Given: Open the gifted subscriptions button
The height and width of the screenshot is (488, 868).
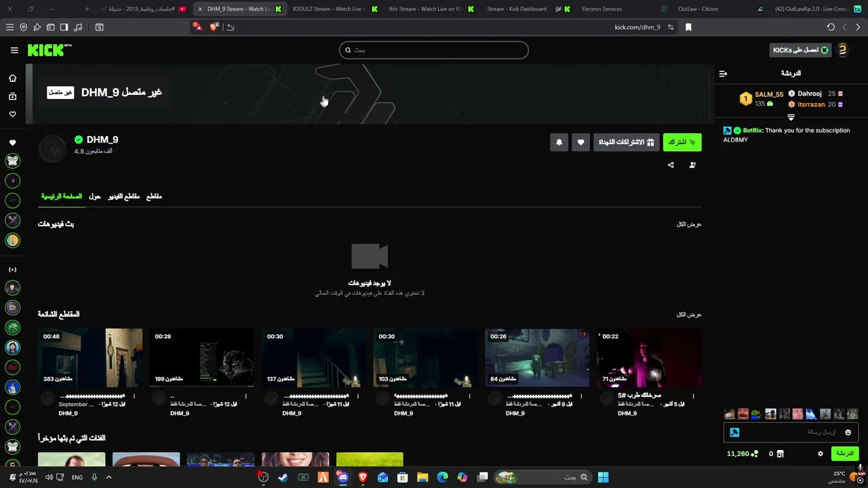Looking at the screenshot, I should (x=626, y=142).
